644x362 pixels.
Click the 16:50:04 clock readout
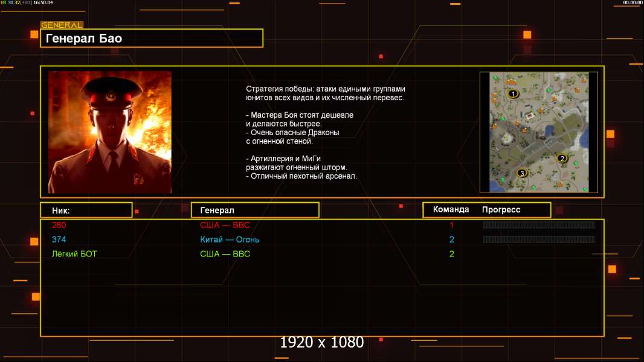(43, 2)
